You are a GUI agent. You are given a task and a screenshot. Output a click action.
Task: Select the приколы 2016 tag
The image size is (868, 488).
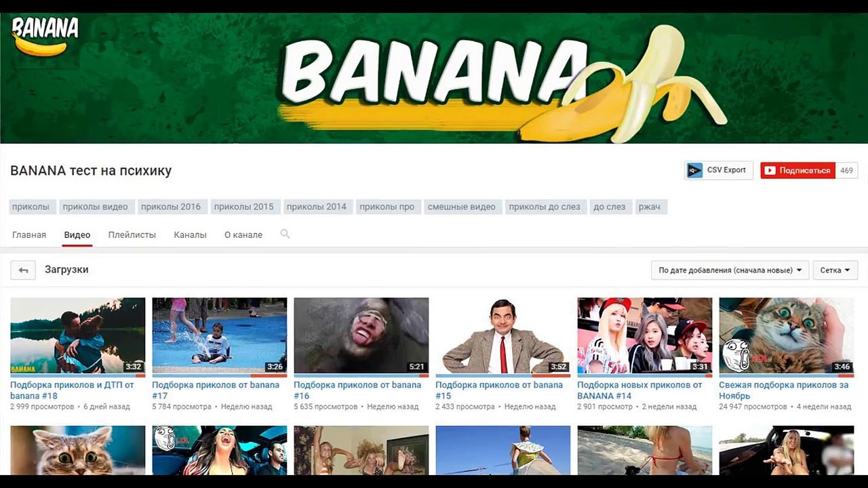pyautogui.click(x=171, y=207)
